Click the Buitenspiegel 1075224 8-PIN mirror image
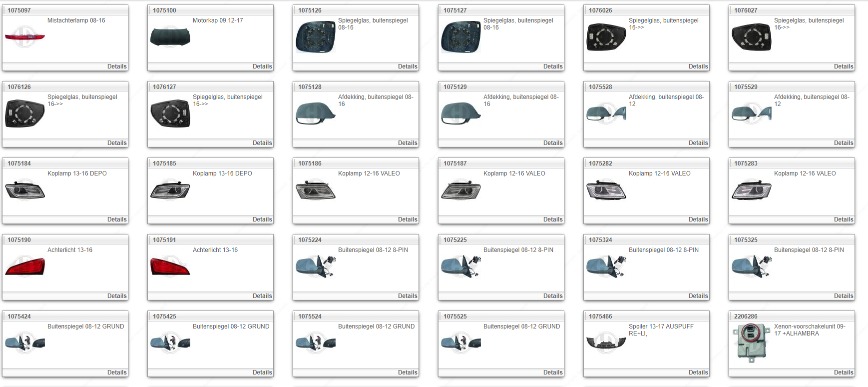 (x=316, y=266)
